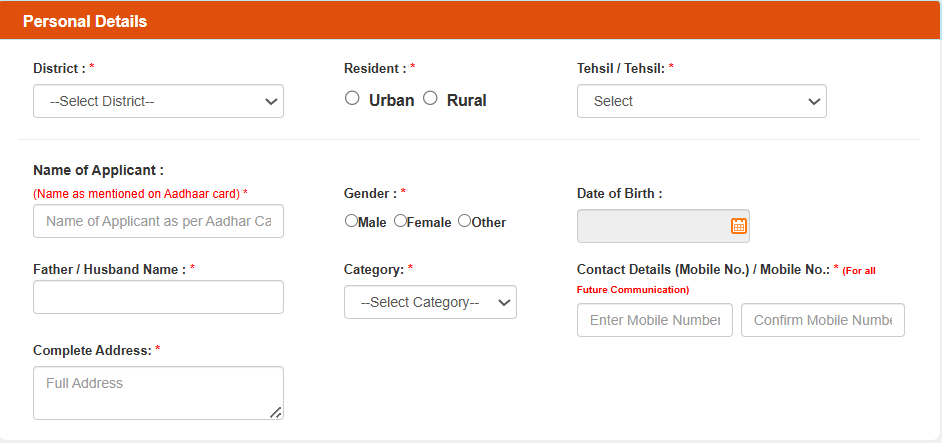Click the 'Date of Birth :' label

pos(619,194)
